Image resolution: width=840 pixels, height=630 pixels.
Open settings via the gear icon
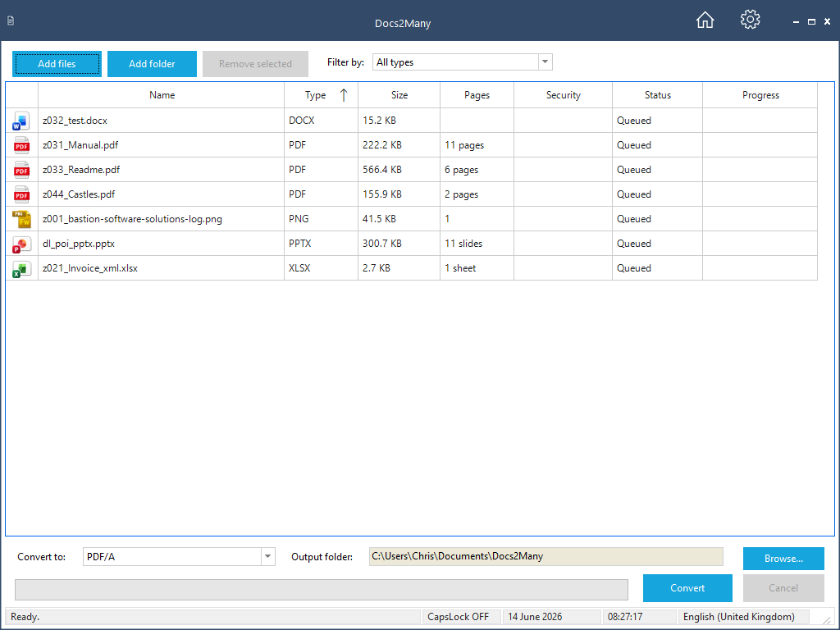pyautogui.click(x=750, y=20)
